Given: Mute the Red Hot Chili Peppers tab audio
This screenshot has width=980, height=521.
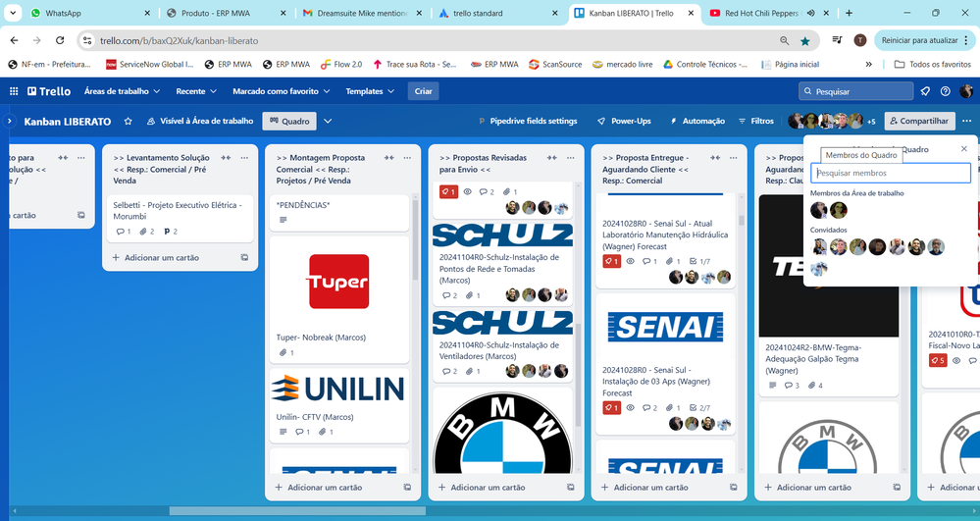Looking at the screenshot, I should click(810, 13).
